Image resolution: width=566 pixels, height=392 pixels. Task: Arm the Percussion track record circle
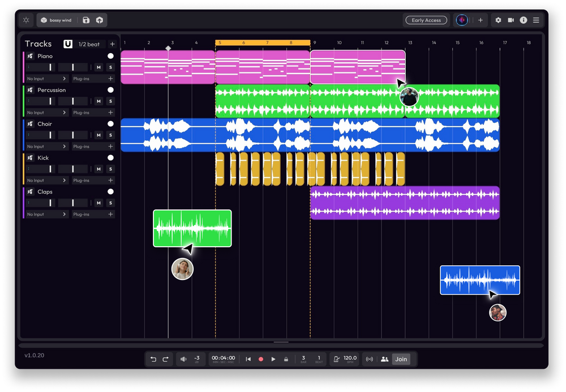110,90
